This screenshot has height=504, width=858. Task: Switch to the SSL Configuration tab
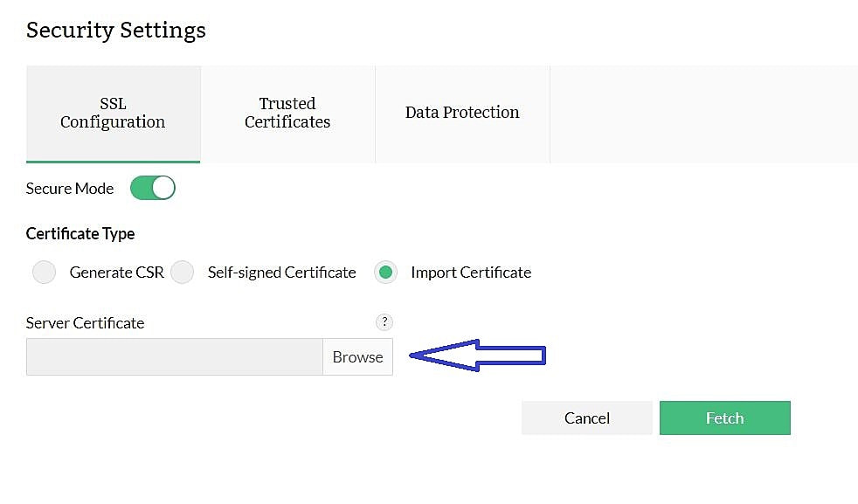[113, 114]
